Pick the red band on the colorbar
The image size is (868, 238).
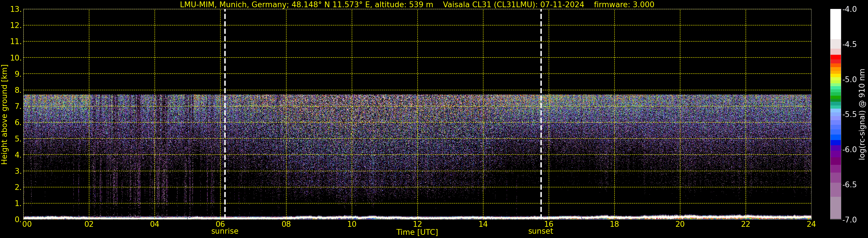[836, 57]
